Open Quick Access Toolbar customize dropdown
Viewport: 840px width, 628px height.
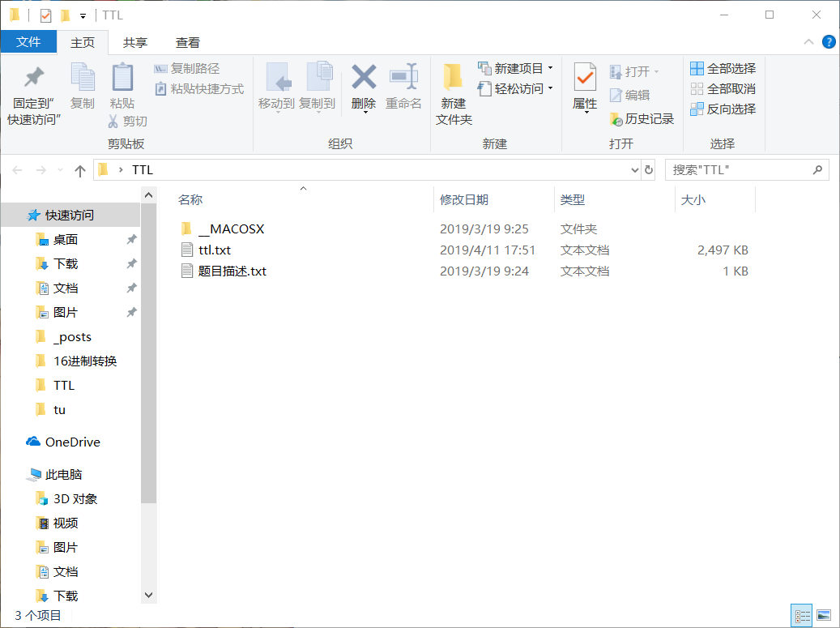pyautogui.click(x=83, y=15)
